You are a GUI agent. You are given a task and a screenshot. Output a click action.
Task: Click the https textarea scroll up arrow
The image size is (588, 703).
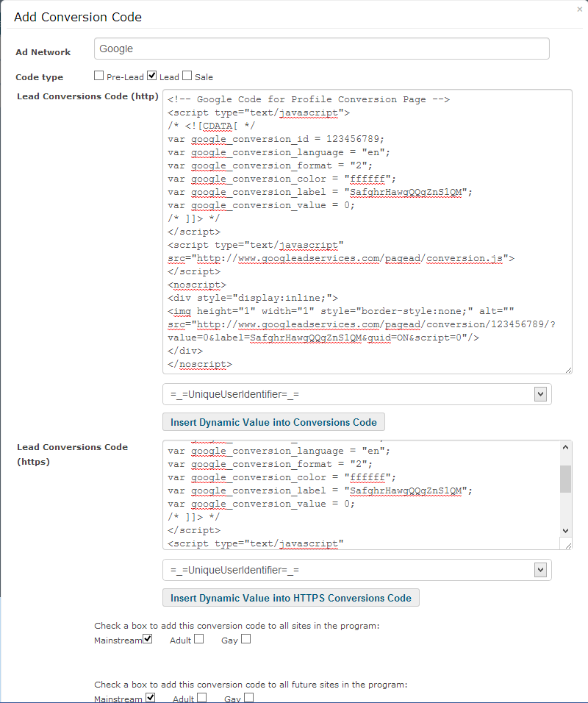[566, 447]
